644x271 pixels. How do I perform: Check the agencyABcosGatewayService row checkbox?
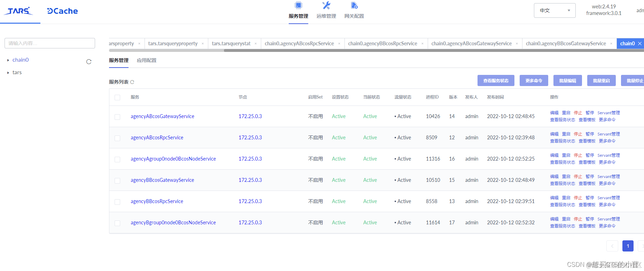point(117,117)
